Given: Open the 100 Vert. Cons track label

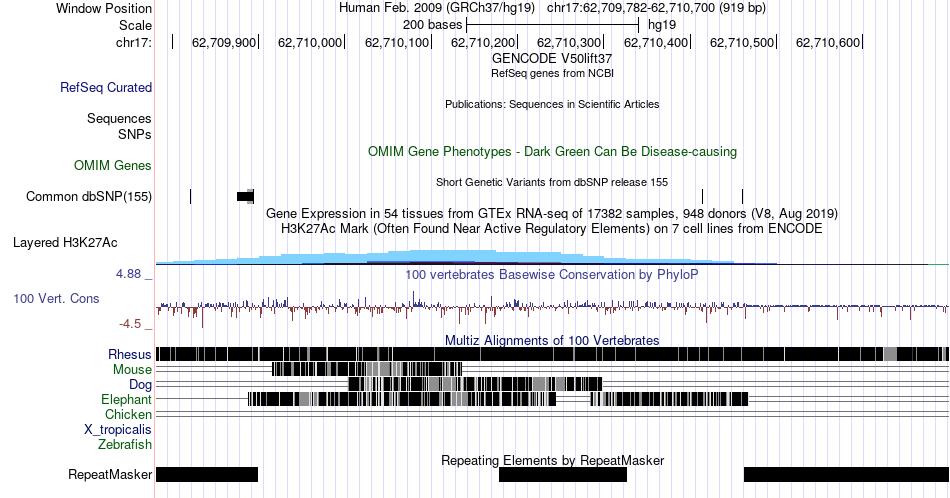Looking at the screenshot, I should point(56,298).
